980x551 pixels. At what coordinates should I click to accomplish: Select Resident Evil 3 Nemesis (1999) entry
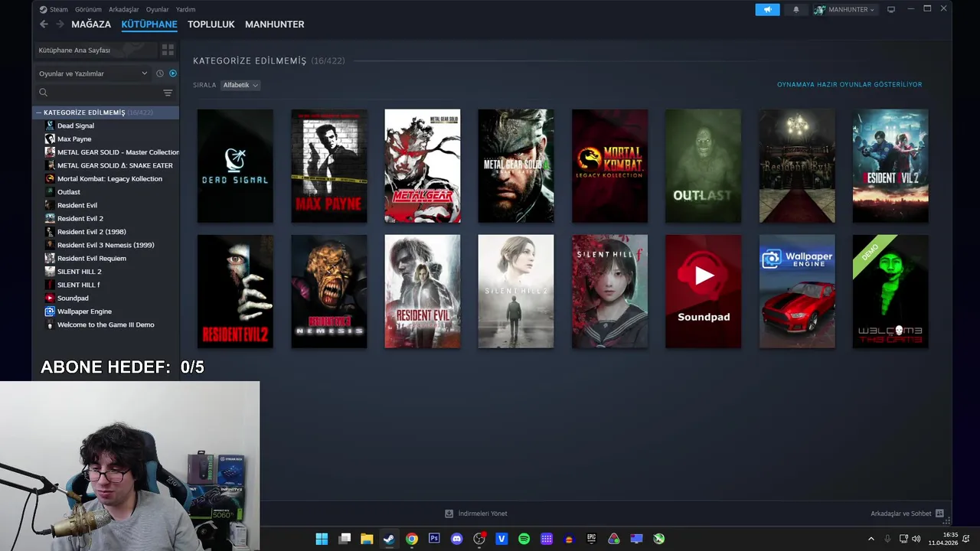pos(106,245)
